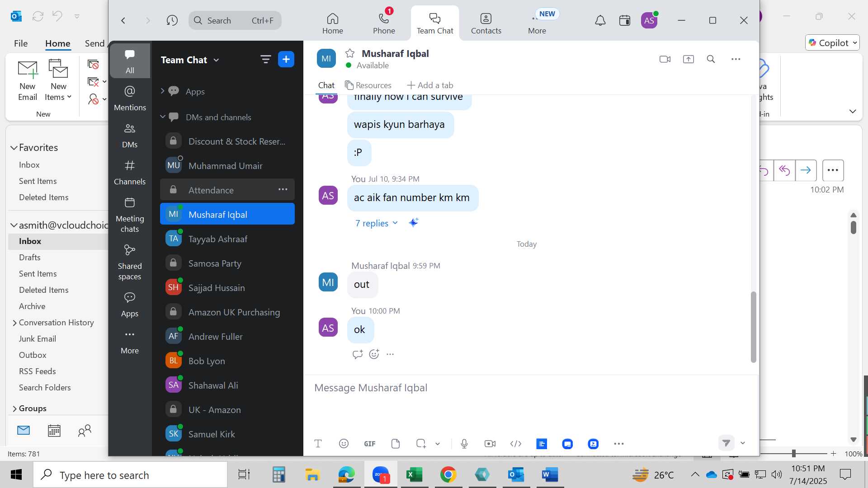
Task: Open the More tab in Zoom
Action: pyautogui.click(x=537, y=23)
